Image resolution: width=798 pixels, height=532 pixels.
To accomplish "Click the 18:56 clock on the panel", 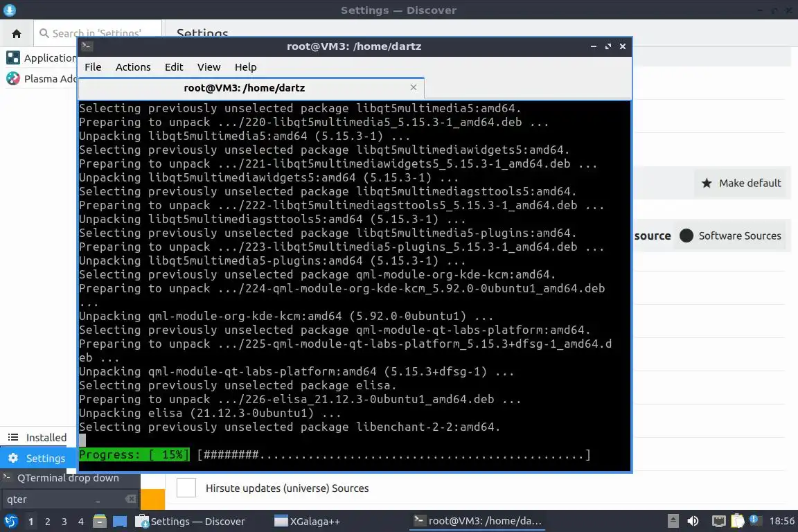I will (781, 521).
